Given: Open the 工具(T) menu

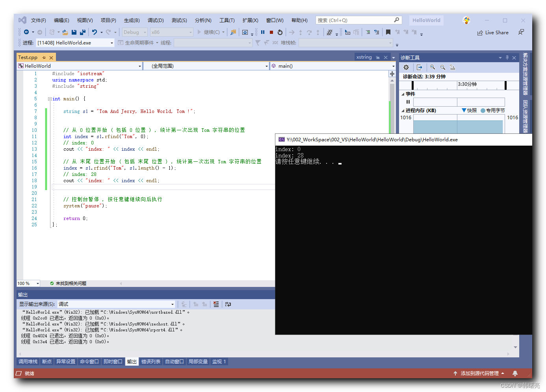Looking at the screenshot, I should (227, 20).
